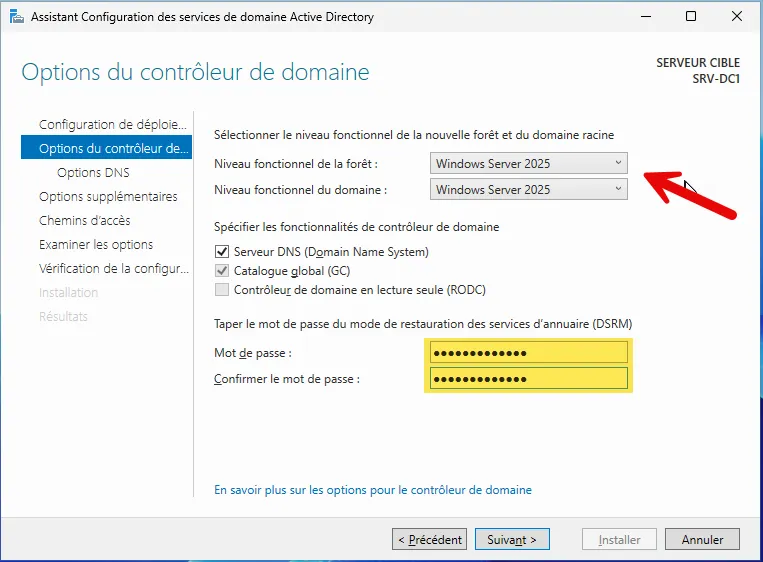Click the Suivant button
763x562 pixels.
pos(512,540)
